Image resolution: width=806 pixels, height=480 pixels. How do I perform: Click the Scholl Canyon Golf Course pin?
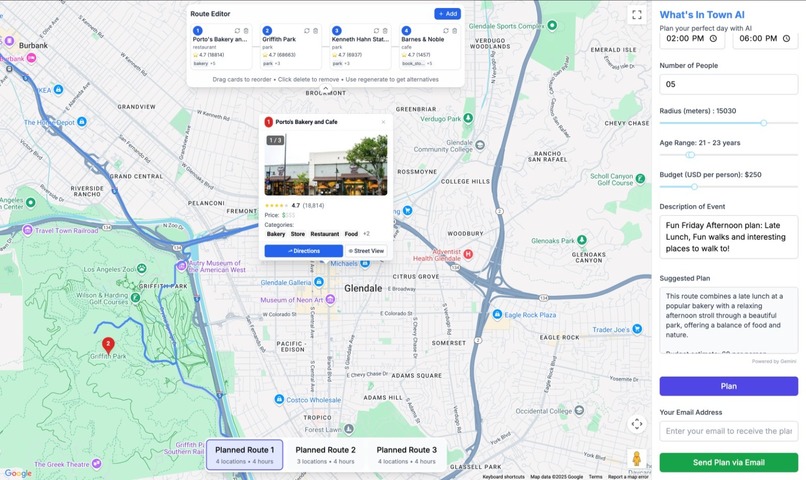[x=640, y=179]
